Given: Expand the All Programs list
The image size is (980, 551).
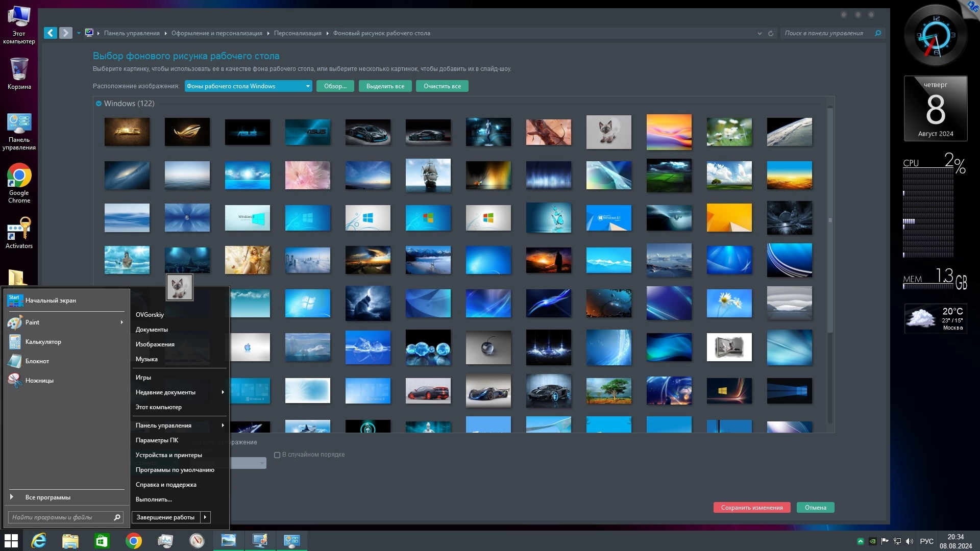Looking at the screenshot, I should [47, 497].
